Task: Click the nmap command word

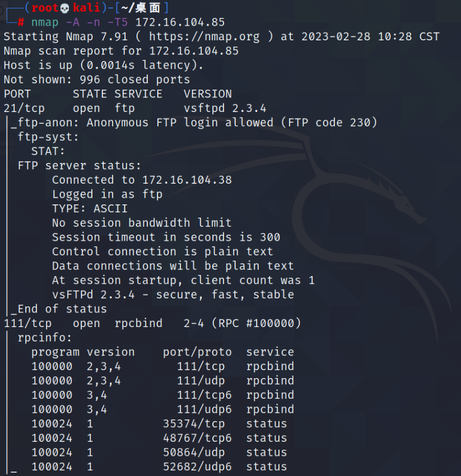Action: tap(45, 22)
